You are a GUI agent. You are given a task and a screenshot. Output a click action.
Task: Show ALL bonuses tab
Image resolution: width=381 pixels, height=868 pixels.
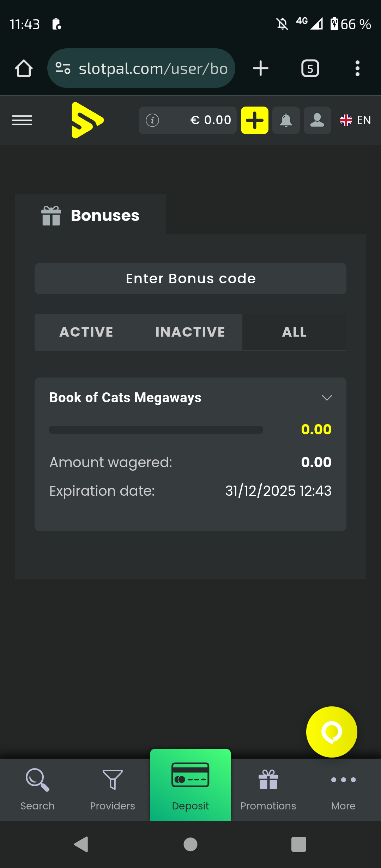pos(294,332)
